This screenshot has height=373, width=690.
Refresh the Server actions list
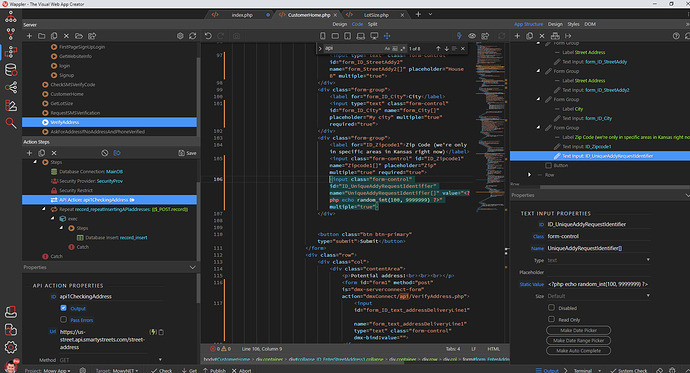coord(192,36)
